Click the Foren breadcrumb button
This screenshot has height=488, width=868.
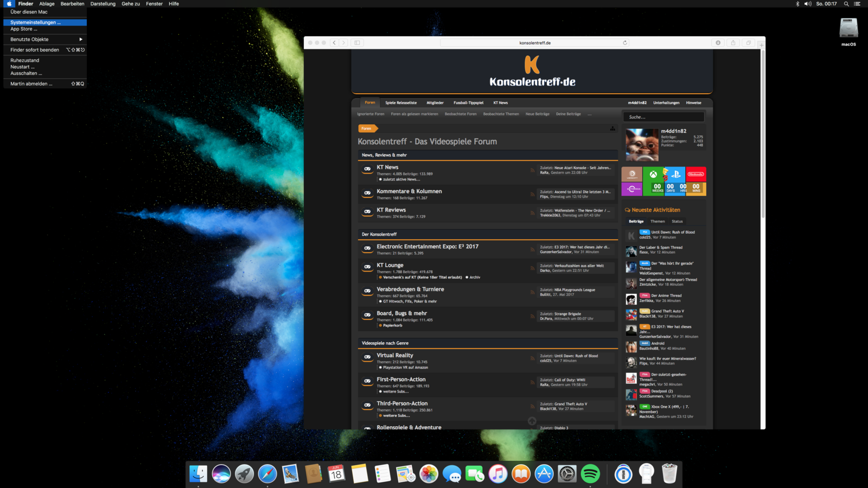[367, 129]
